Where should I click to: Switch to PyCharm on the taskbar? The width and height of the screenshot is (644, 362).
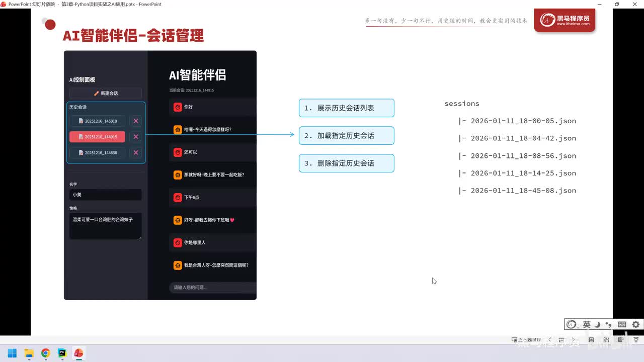point(62,353)
